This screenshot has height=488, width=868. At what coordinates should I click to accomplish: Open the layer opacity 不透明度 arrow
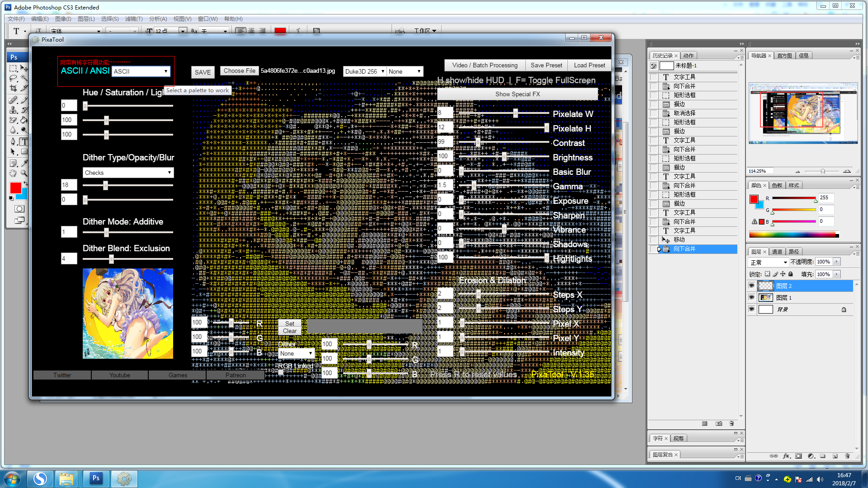click(x=837, y=262)
